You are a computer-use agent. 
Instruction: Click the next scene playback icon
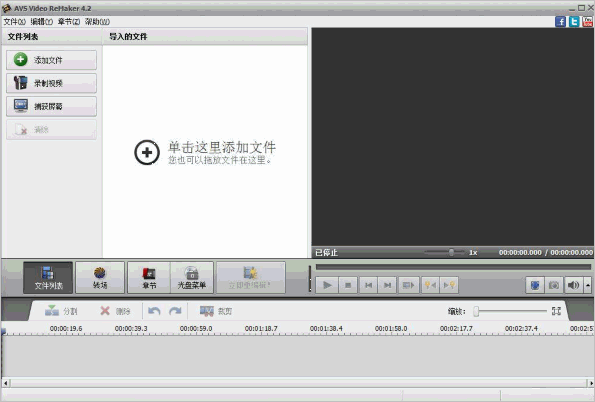pyautogui.click(x=408, y=285)
